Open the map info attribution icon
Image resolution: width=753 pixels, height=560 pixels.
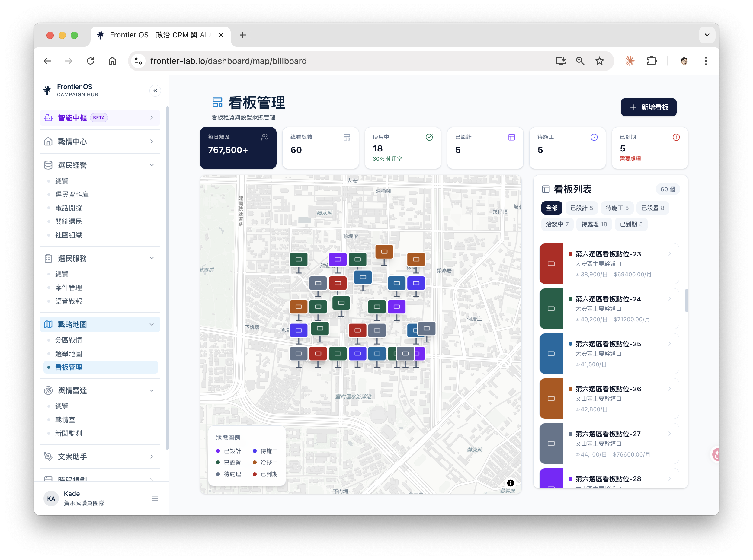510,483
